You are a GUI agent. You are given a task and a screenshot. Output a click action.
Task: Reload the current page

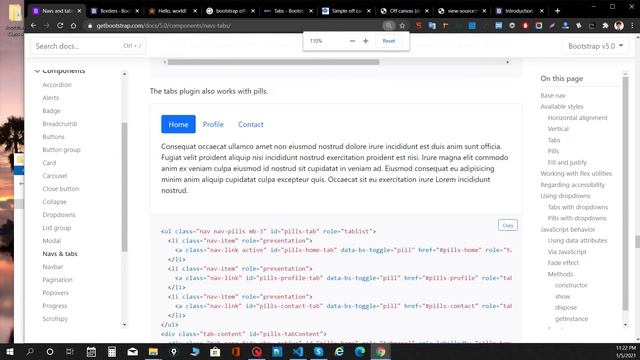point(60,25)
